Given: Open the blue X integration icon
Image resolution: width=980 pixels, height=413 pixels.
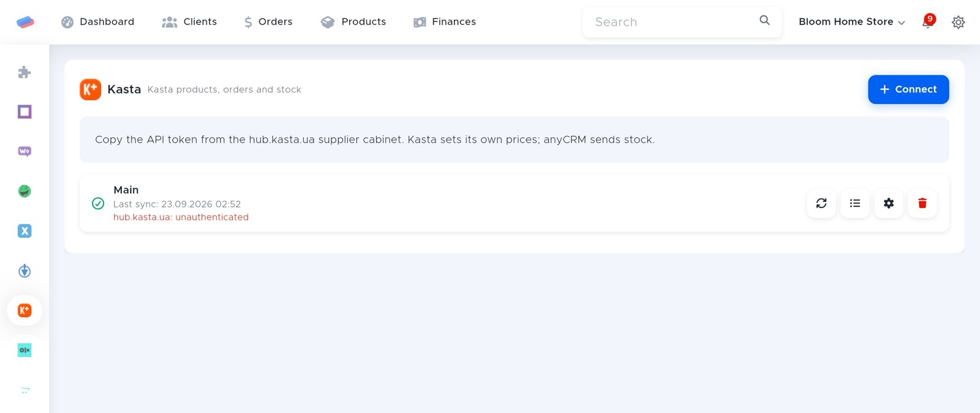Looking at the screenshot, I should click(x=24, y=231).
